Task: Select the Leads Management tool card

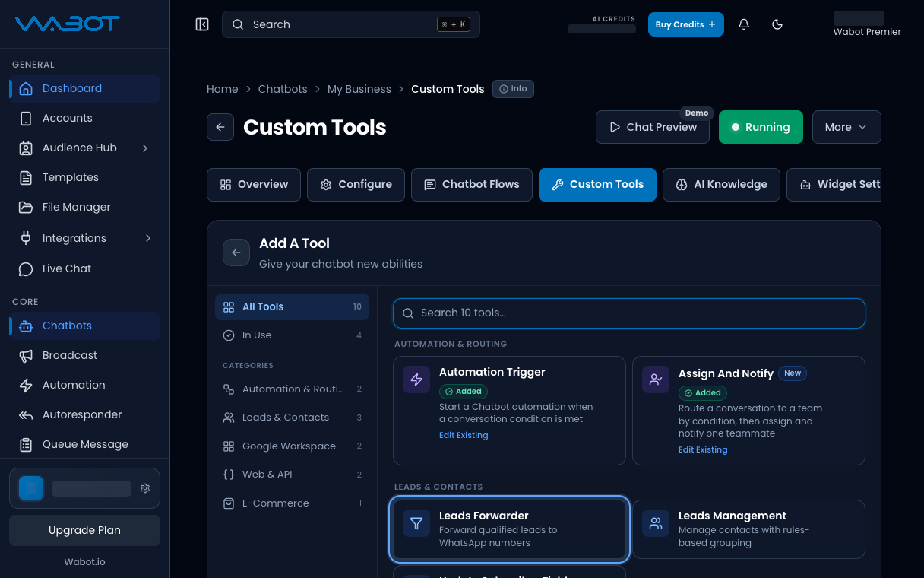Action: pos(748,529)
